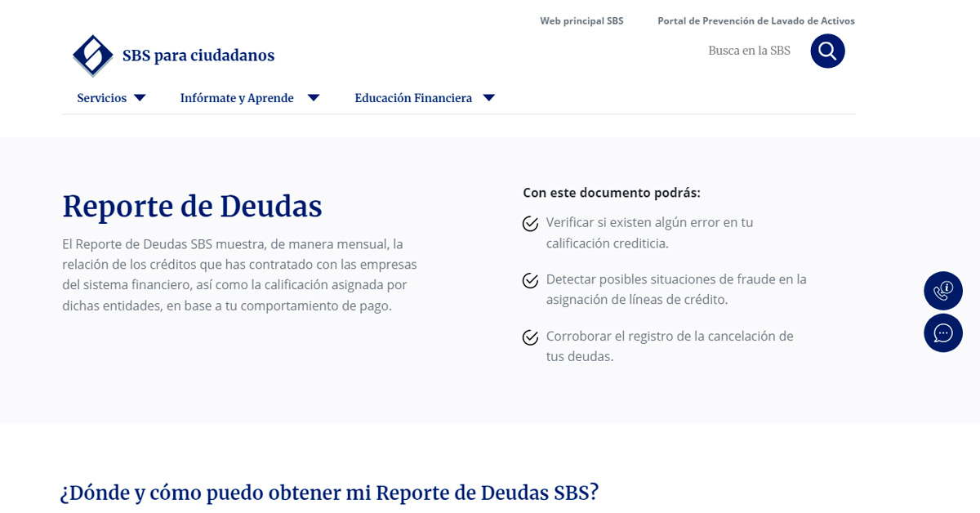Viewport: 980px width, 513px height.
Task: Click checkmark icon beside 'Corroborar el registro'
Action: coord(530,337)
